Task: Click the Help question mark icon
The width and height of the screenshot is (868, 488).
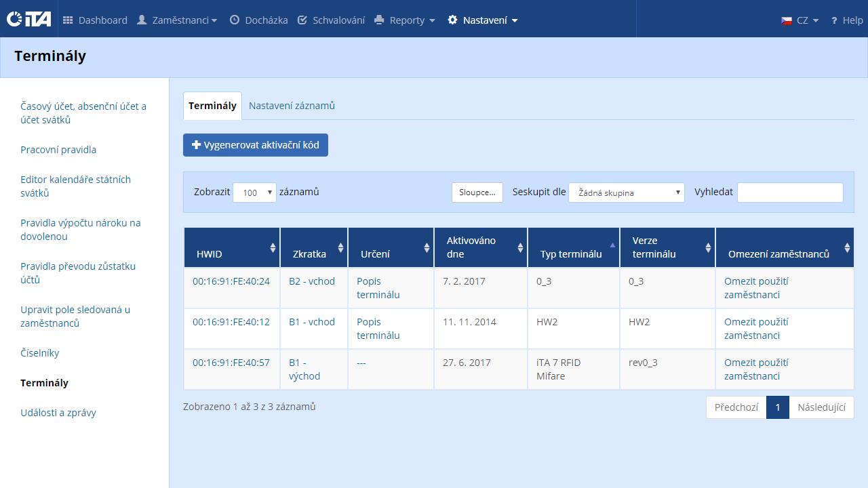Action: 834,20
